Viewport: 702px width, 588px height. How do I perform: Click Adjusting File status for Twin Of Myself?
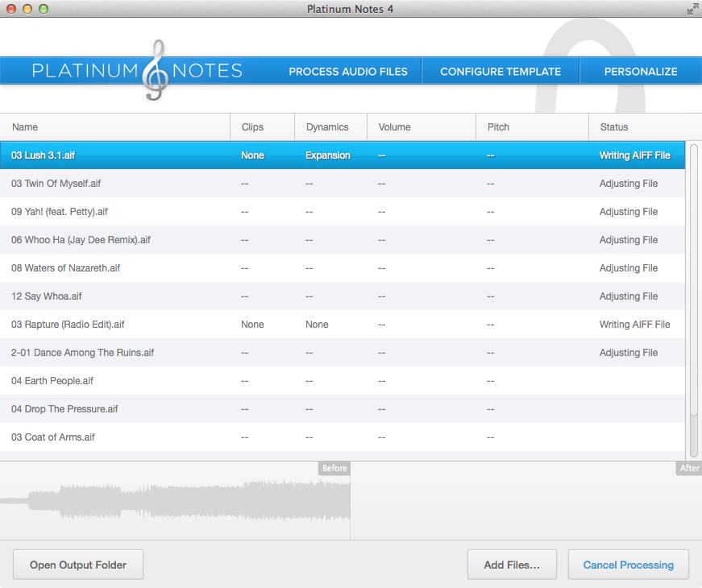pyautogui.click(x=629, y=184)
